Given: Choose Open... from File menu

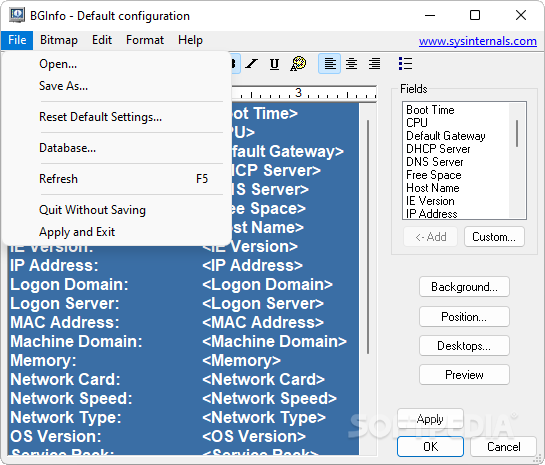Looking at the screenshot, I should tap(116, 64).
